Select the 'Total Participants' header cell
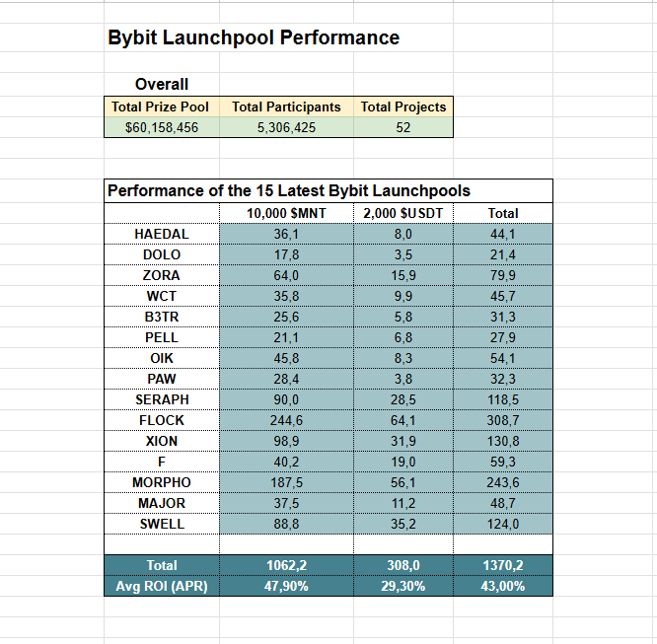 pos(286,107)
